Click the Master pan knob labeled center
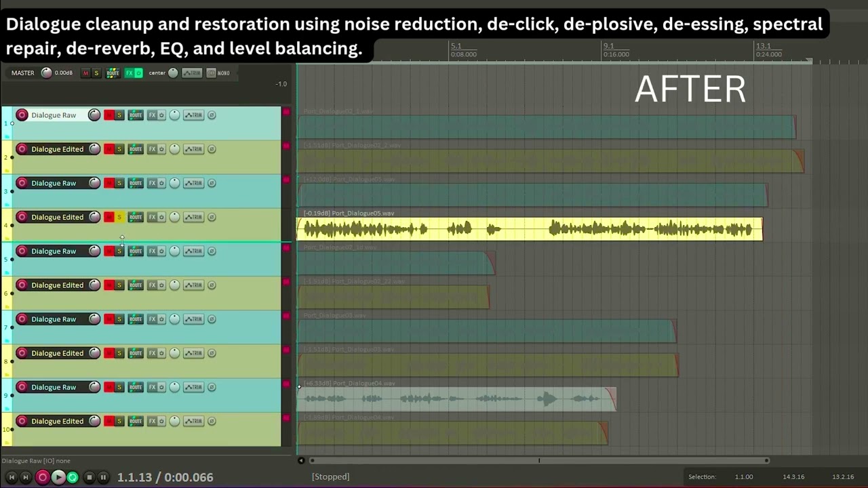 point(173,73)
